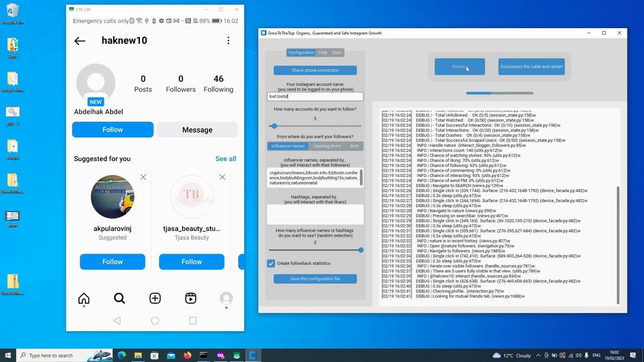Dismiss the tjasa_beauty_stu suggestion
The image size is (644, 362).
(222, 177)
